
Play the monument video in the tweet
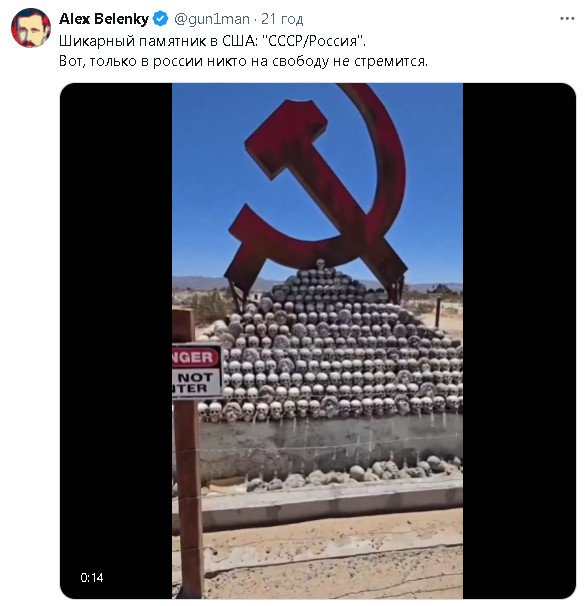(x=318, y=341)
